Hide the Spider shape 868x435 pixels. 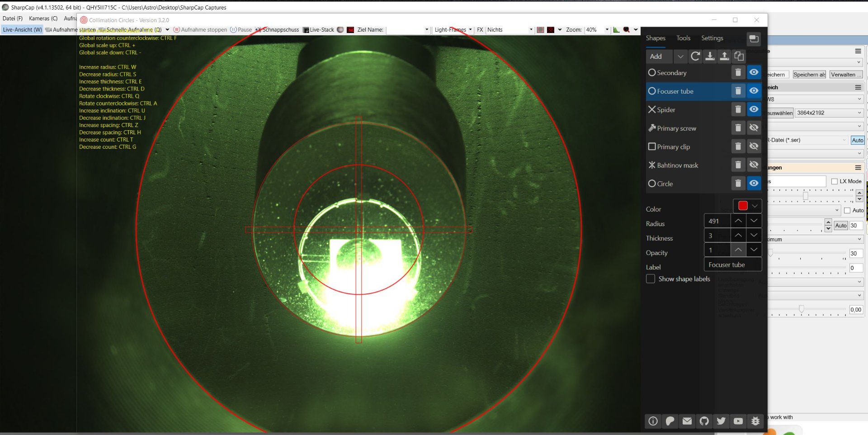[x=754, y=109]
